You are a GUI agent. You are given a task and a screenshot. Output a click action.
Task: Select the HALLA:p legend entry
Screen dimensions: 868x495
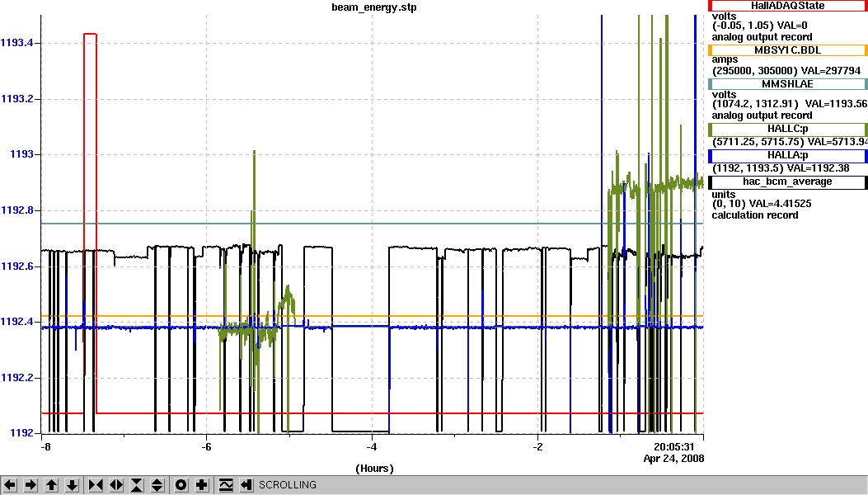click(788, 155)
